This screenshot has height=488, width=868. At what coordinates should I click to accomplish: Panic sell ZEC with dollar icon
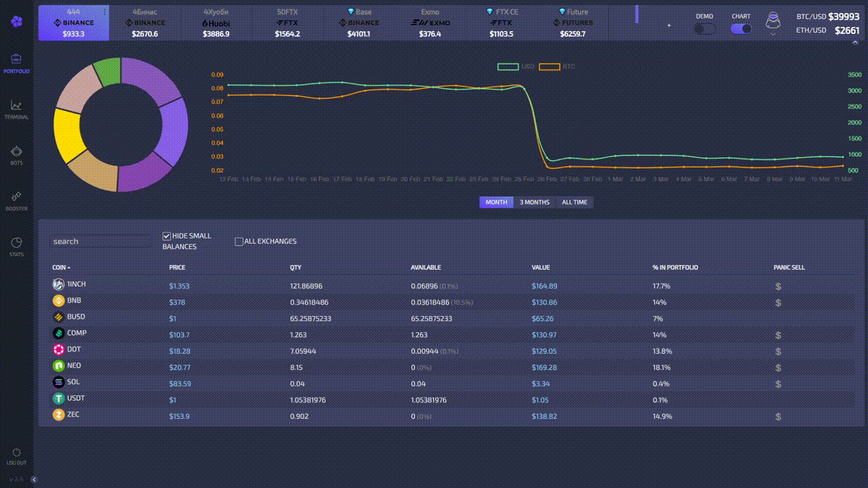click(778, 417)
